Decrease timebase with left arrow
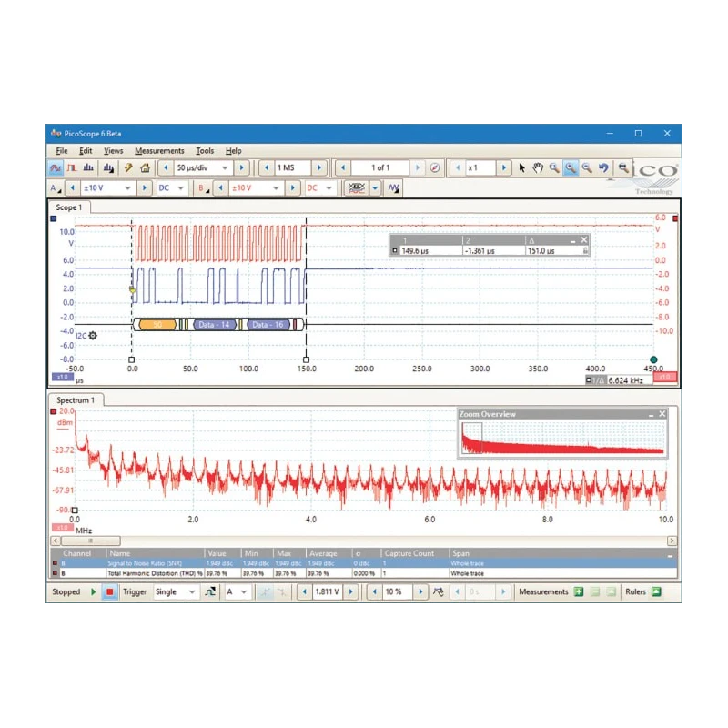The image size is (728, 728). [x=166, y=168]
